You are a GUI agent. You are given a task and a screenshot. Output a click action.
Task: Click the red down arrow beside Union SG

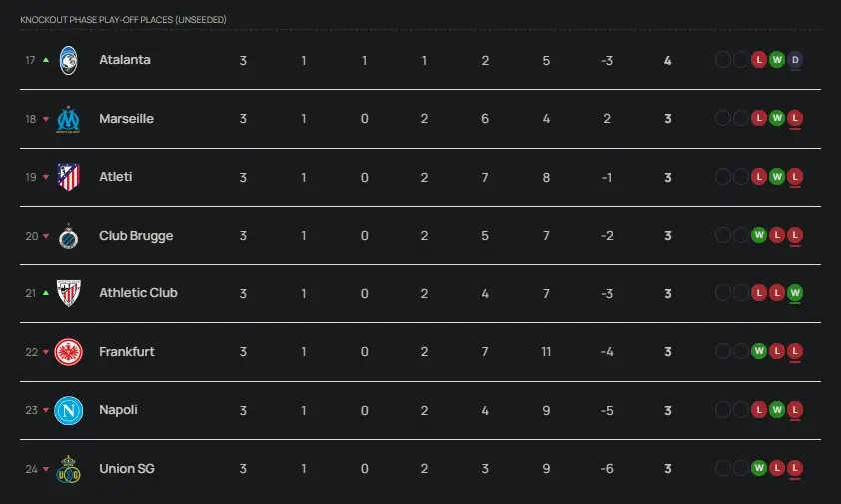tap(46, 469)
